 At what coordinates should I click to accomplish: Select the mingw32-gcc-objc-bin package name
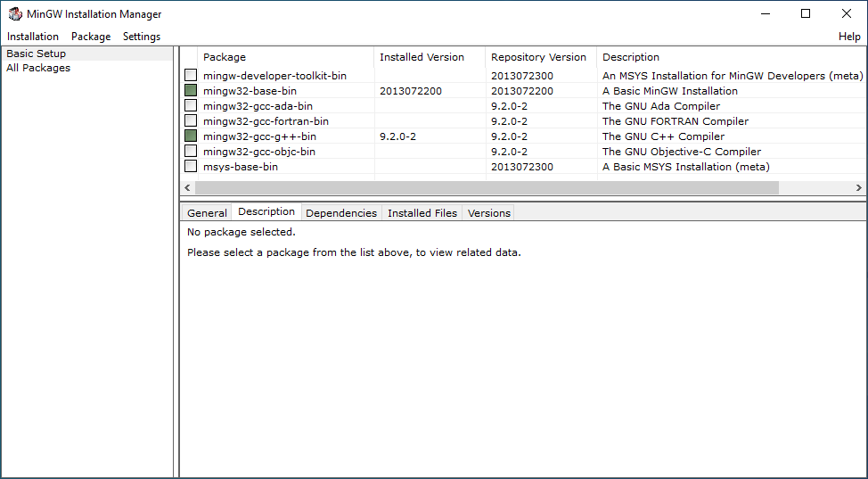259,152
